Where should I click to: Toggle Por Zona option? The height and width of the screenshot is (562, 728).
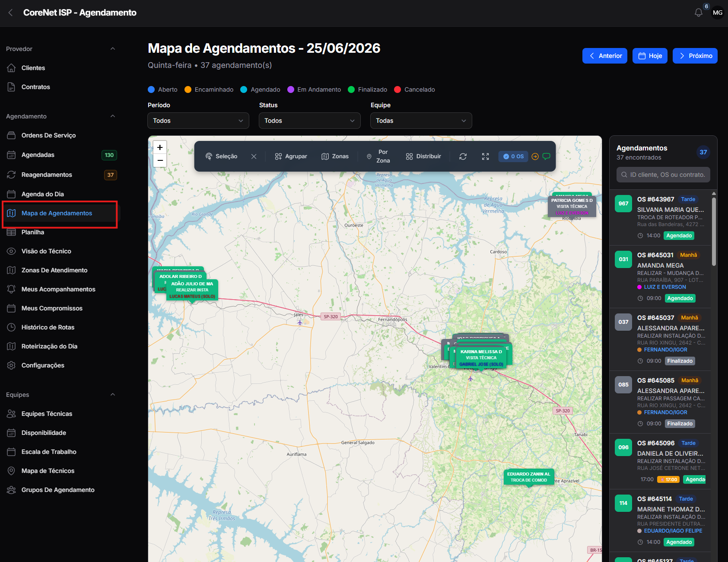click(x=378, y=156)
